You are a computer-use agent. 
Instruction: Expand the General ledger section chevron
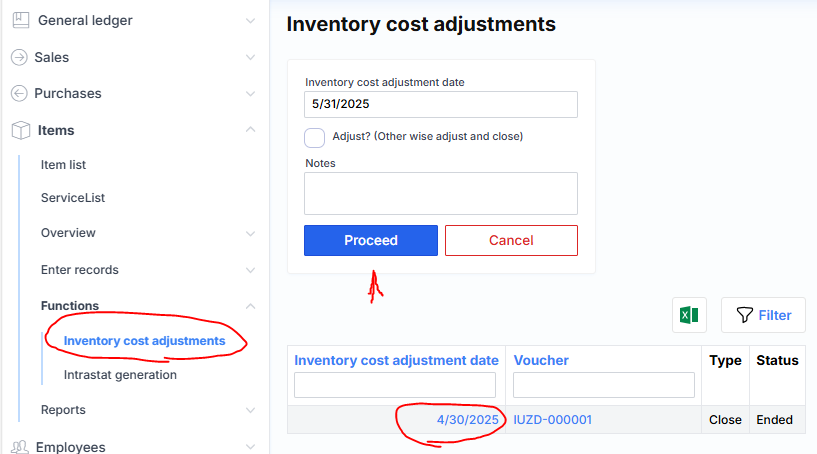tap(250, 20)
